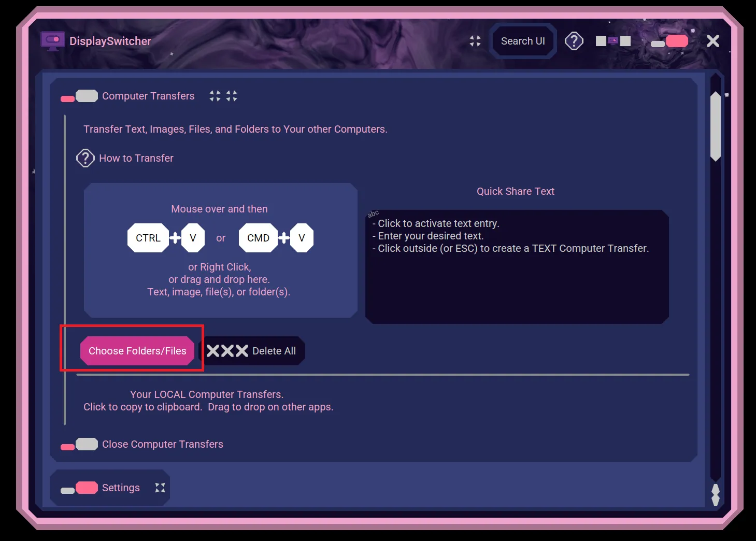Click the Search UI field
The image size is (756, 541).
[523, 41]
